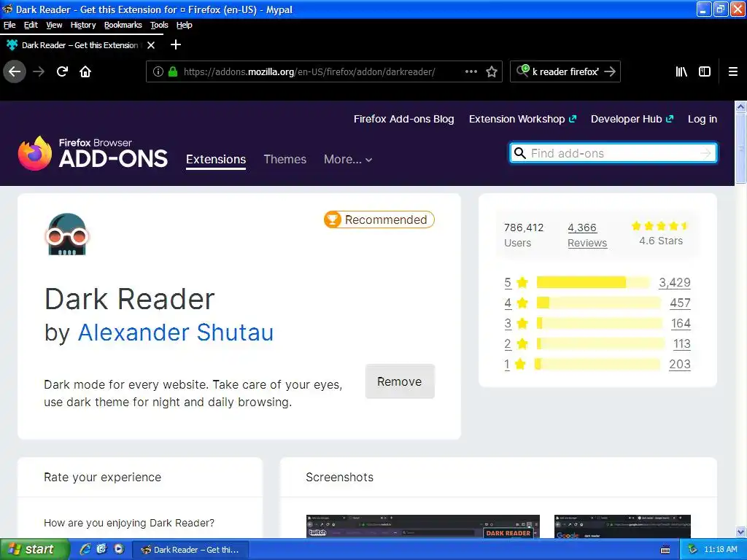Expand the More... dropdown
Viewport: 747px width, 560px height.
pyautogui.click(x=348, y=160)
